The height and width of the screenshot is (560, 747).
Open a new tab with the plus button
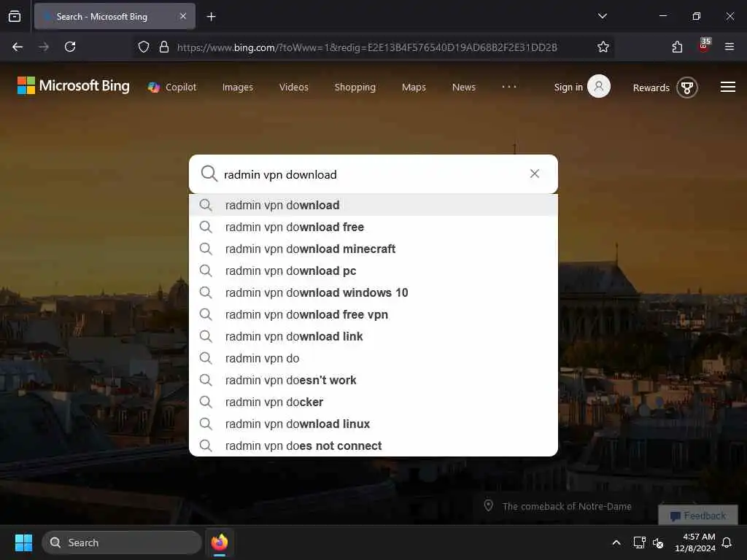click(211, 17)
